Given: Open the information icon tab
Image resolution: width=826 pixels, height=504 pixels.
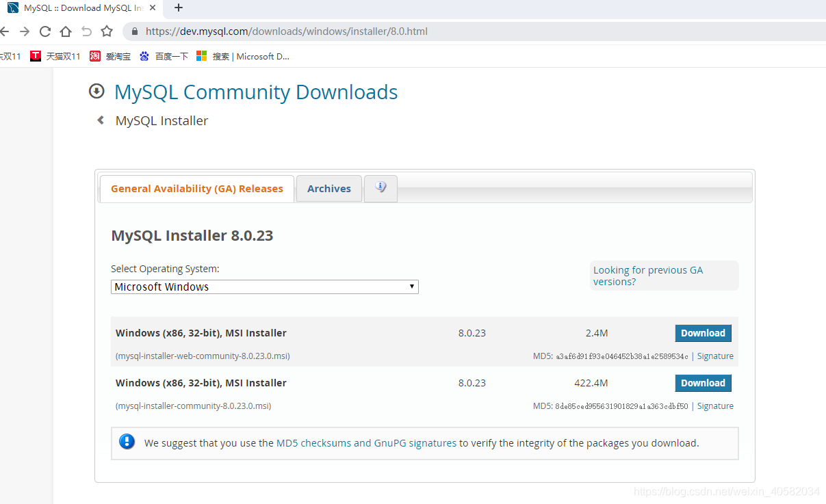Looking at the screenshot, I should pyautogui.click(x=381, y=188).
